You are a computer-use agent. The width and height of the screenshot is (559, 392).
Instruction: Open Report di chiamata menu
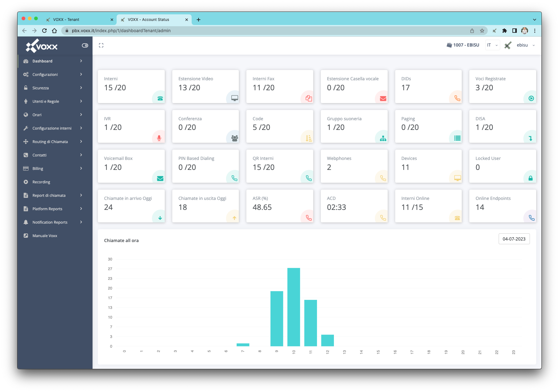pos(55,195)
